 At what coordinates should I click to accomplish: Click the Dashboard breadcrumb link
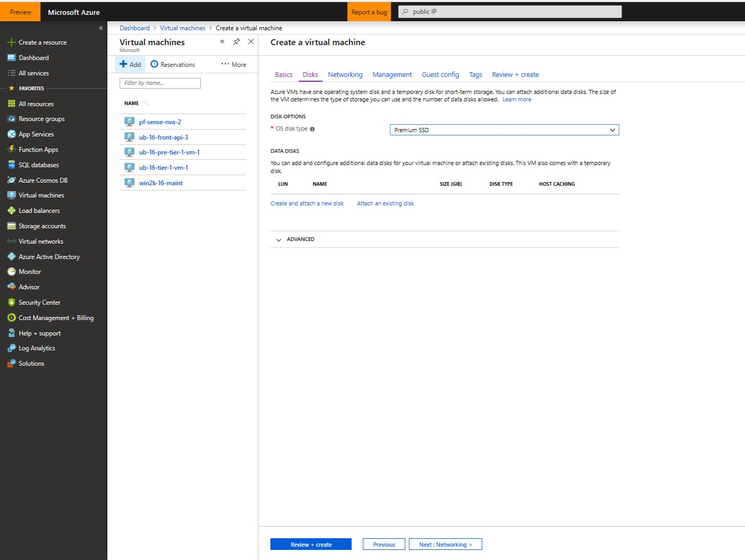[134, 28]
